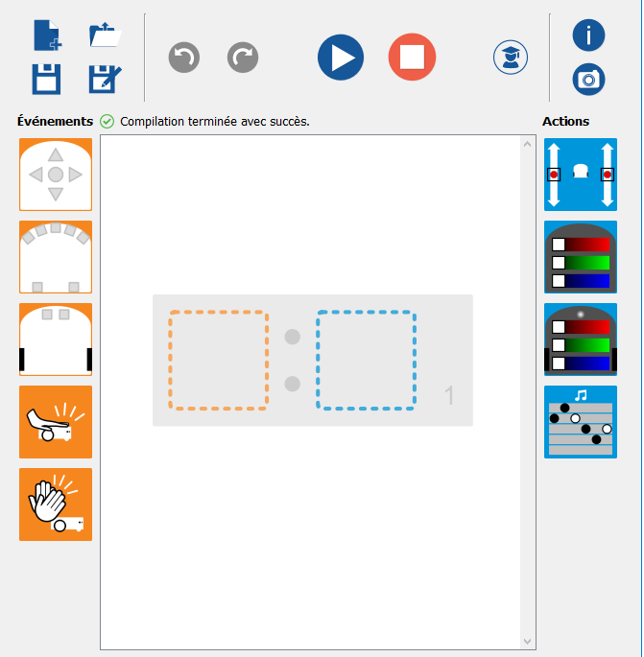This screenshot has height=657, width=644.
Task: Click the orange dashed event slot
Action: click(219, 361)
